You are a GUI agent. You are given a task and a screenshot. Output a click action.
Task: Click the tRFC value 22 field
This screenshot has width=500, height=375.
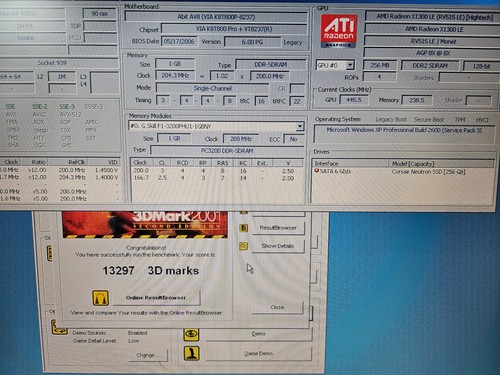[297, 101]
